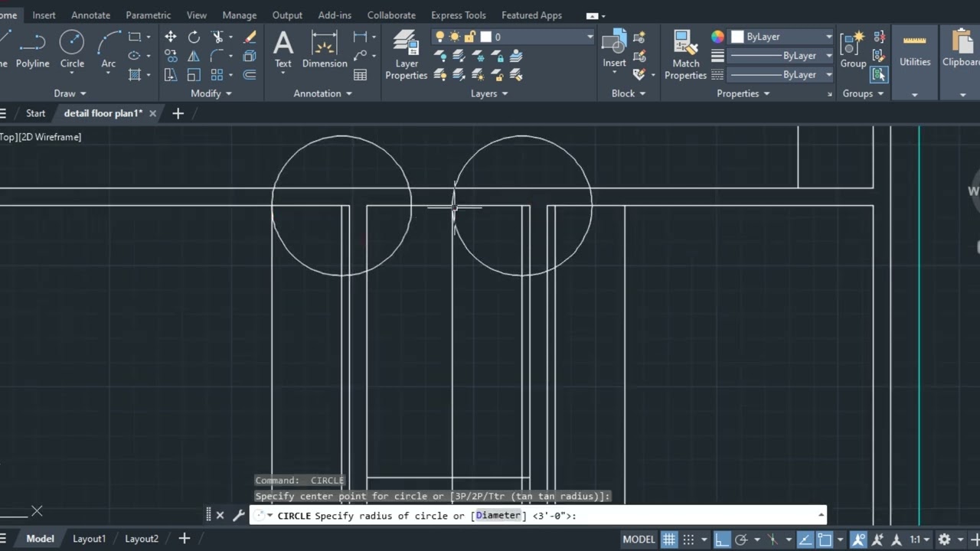Activate the Rotate tool
The height and width of the screenshot is (551, 980).
tap(194, 37)
